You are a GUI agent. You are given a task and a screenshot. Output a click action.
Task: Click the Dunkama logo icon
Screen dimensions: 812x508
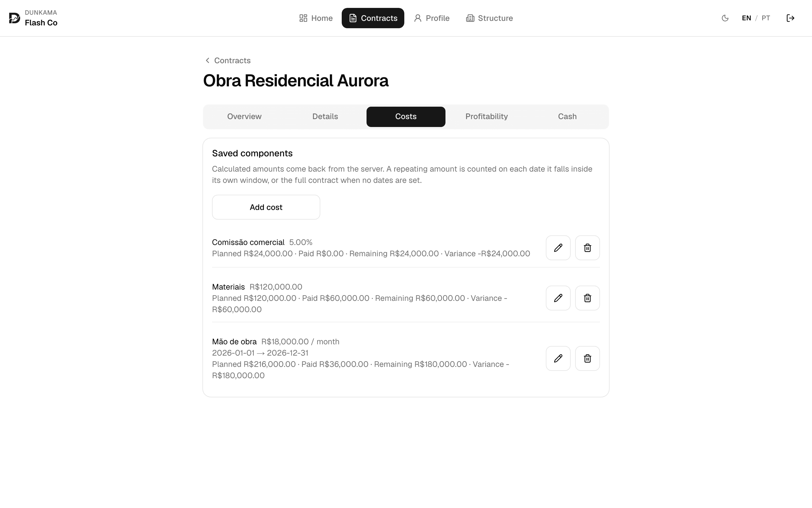14,18
